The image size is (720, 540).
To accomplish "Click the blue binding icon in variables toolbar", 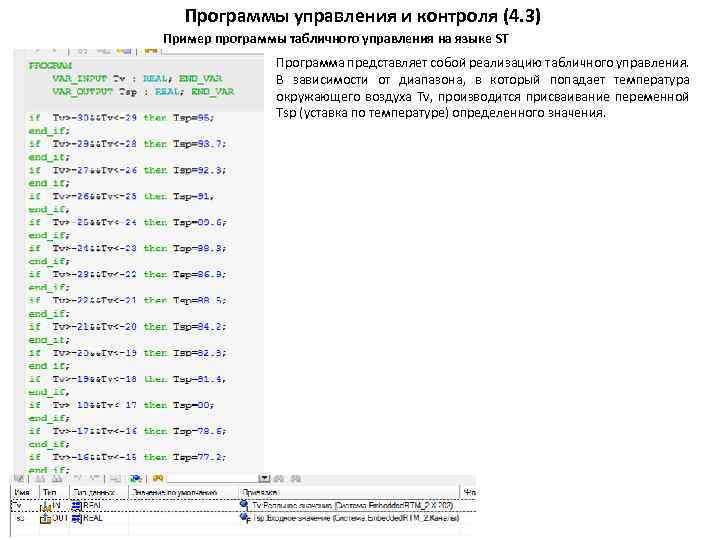I will (x=135, y=479).
